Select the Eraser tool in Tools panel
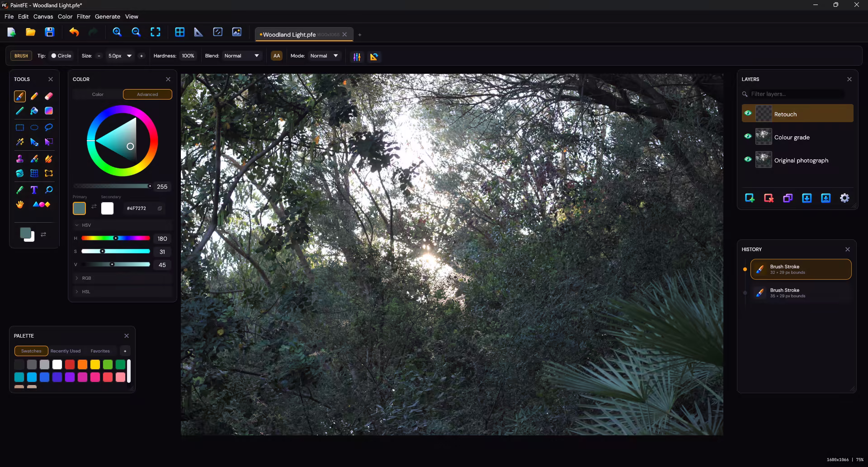The width and height of the screenshot is (868, 467). coord(49,96)
